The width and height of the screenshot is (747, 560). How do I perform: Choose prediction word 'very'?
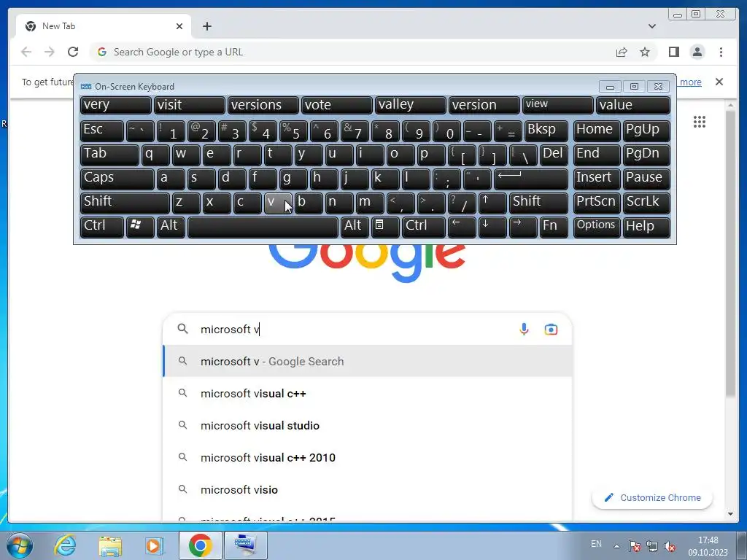[x=116, y=105]
